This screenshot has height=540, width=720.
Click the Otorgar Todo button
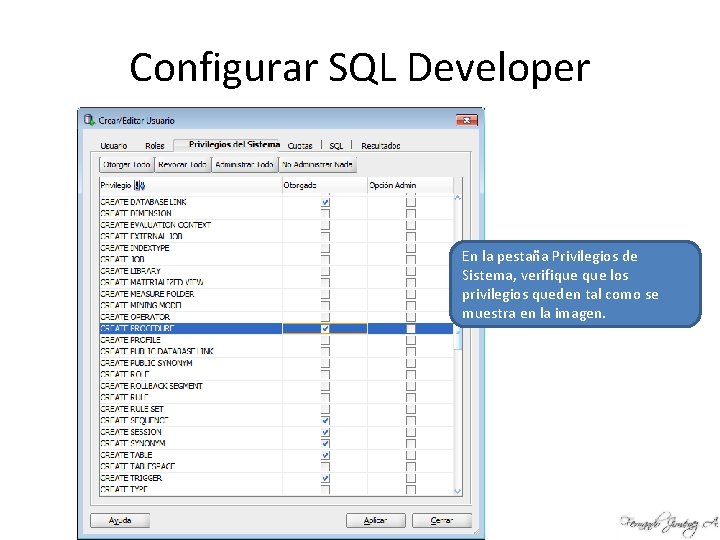point(127,164)
